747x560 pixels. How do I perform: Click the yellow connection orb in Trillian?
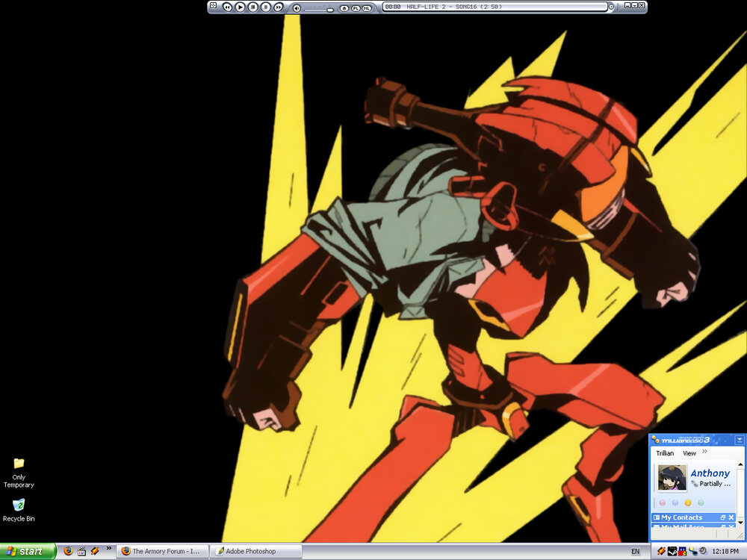pyautogui.click(x=688, y=503)
